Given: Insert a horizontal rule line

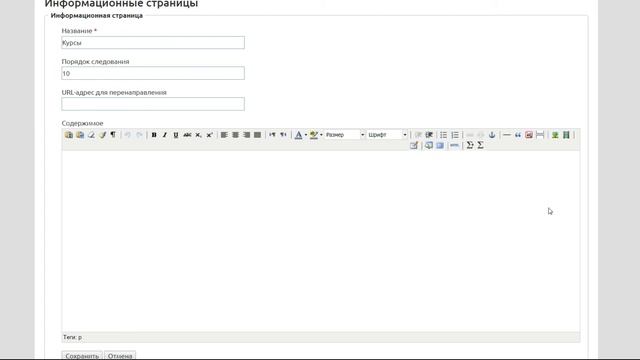Looking at the screenshot, I should [507, 135].
